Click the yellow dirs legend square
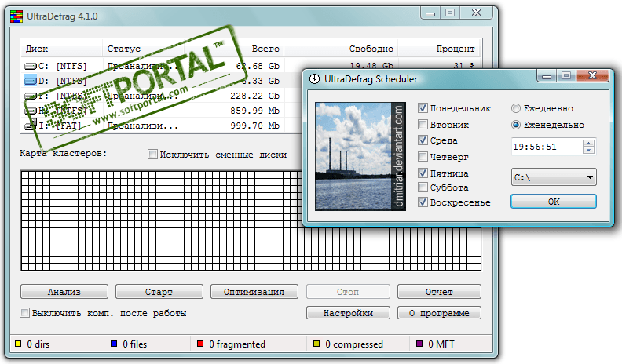622x364 pixels. [x=18, y=344]
